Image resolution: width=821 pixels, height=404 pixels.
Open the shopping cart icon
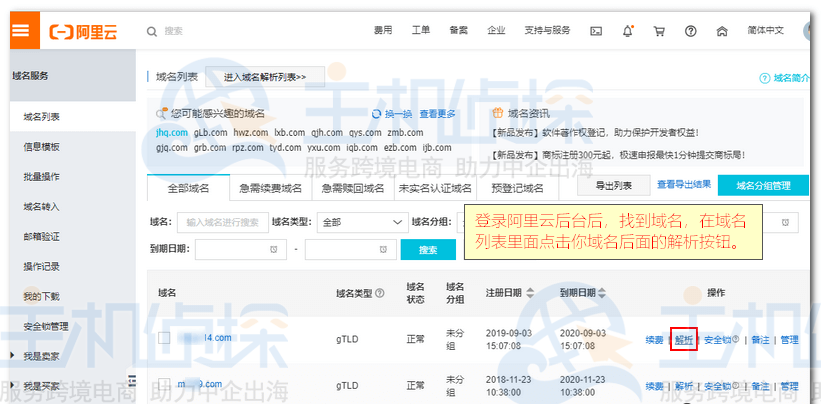659,31
